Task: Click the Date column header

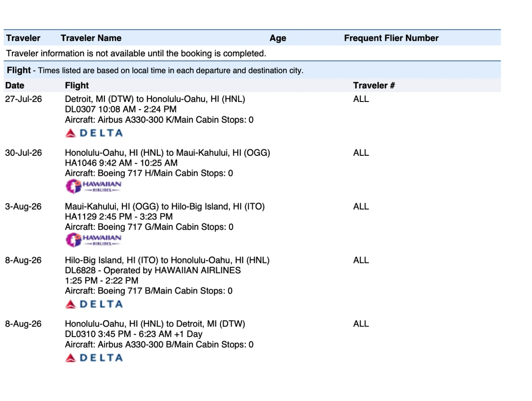Action: pyautogui.click(x=15, y=85)
